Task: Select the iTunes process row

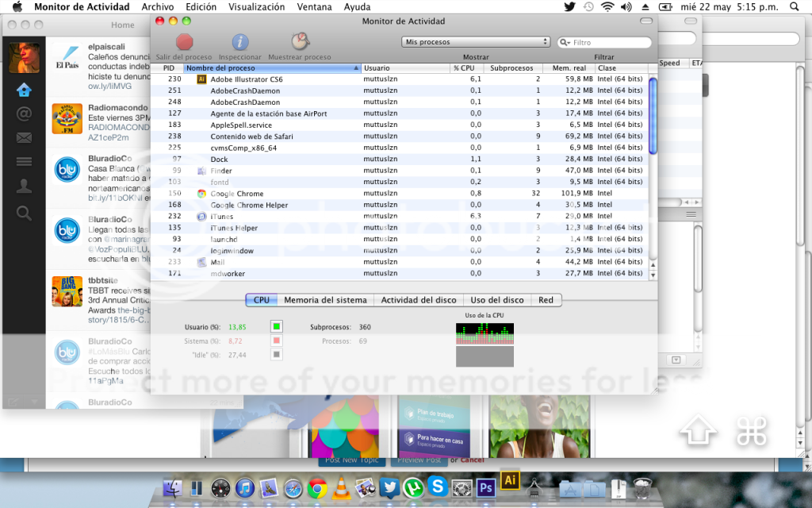Action: pyautogui.click(x=400, y=216)
